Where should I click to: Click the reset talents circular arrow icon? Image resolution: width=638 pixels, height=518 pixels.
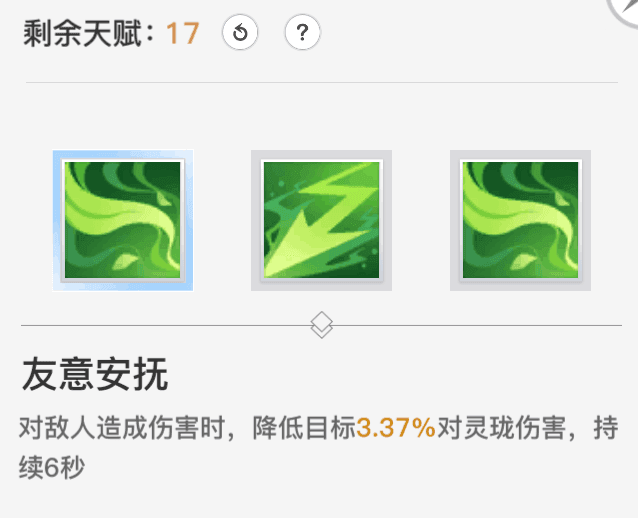(x=240, y=32)
